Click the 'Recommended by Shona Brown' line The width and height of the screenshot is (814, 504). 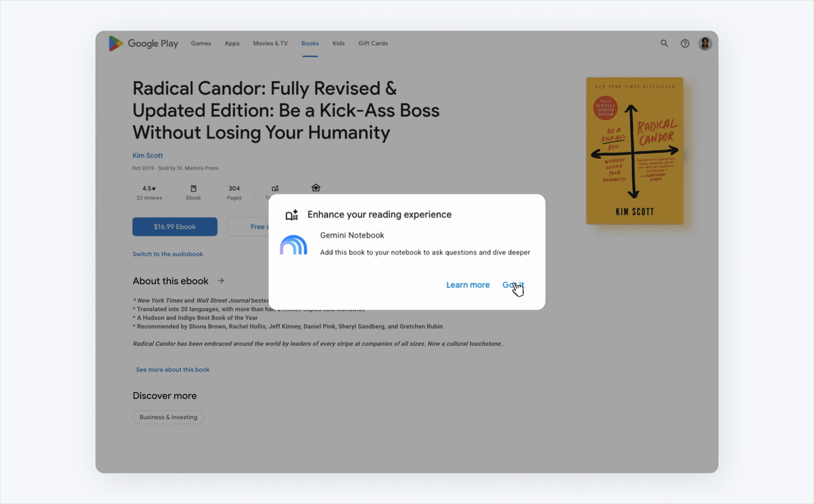[x=287, y=327]
